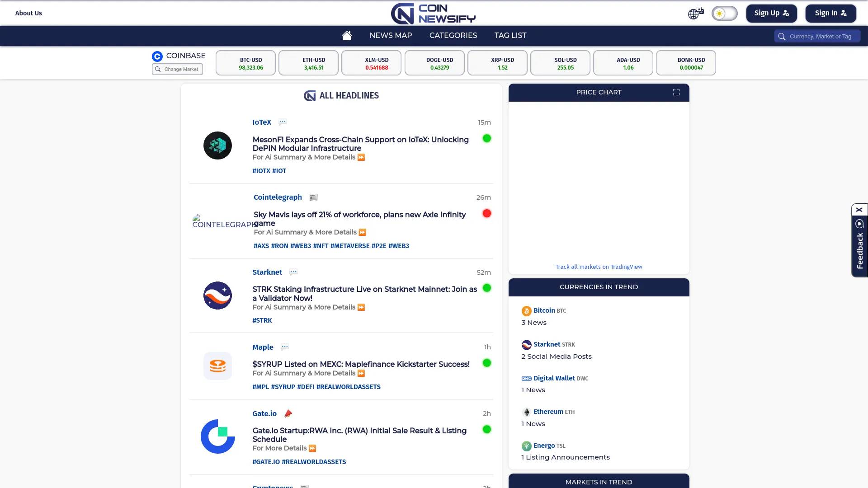Click the Coin Newsify logo
Image resolution: width=868 pixels, height=488 pixels.
click(433, 13)
